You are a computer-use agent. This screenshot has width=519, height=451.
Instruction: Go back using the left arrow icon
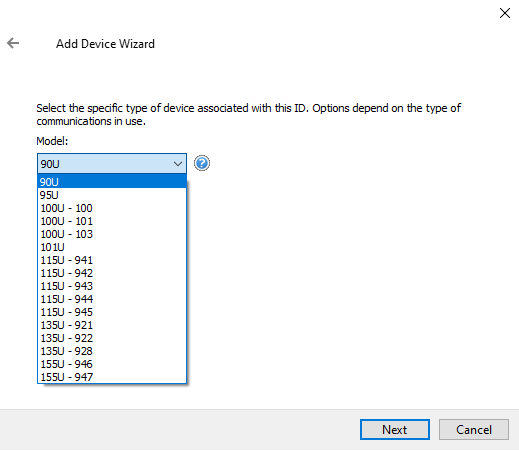click(x=13, y=43)
